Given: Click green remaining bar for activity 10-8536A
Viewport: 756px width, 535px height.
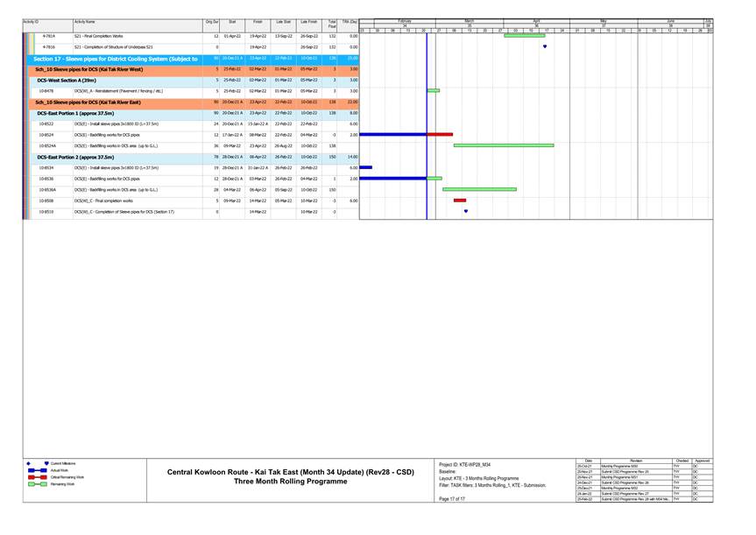Looking at the screenshot, I should coord(479,189).
